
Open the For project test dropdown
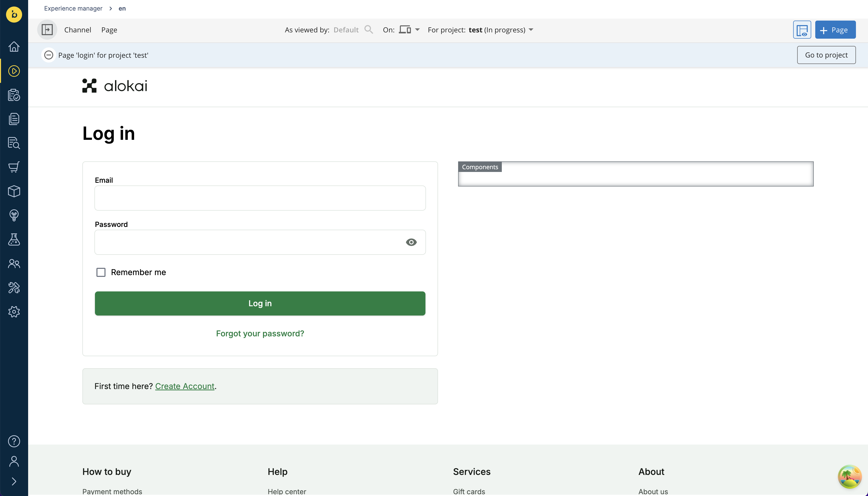coord(480,30)
